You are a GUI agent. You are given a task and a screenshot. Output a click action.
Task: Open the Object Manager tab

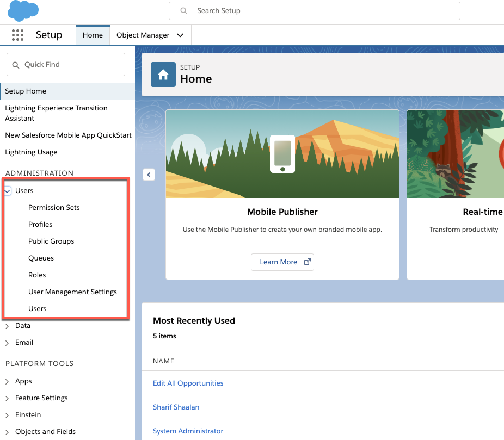(144, 34)
